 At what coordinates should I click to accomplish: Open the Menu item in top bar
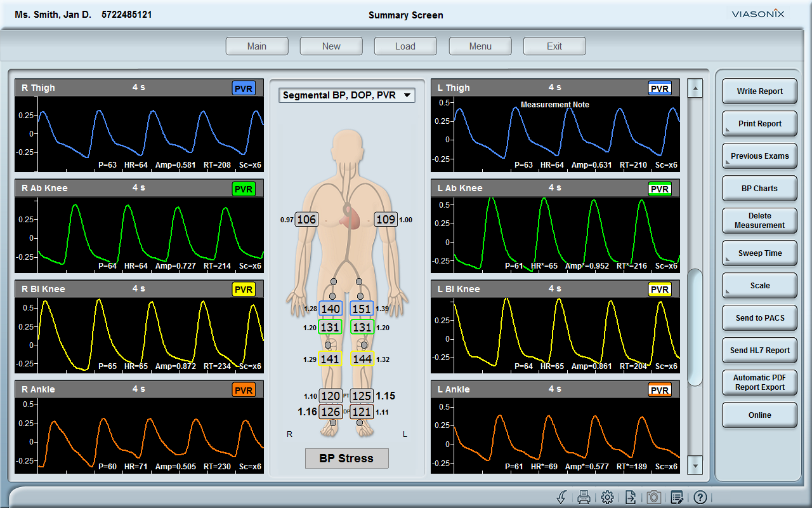coord(480,46)
